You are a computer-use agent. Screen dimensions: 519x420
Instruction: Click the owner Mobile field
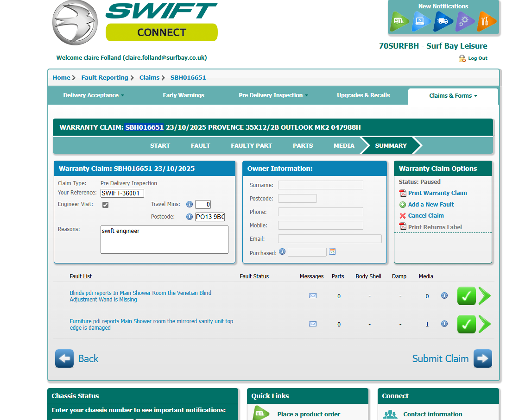tap(320, 225)
